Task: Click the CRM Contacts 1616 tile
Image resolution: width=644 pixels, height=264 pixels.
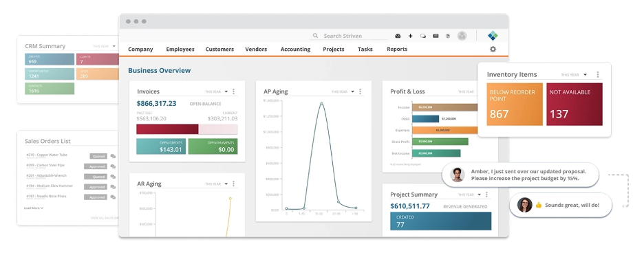Action: [50, 89]
